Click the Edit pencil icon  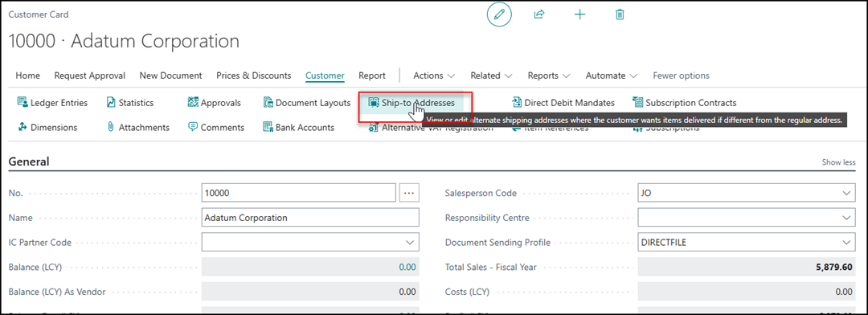500,15
